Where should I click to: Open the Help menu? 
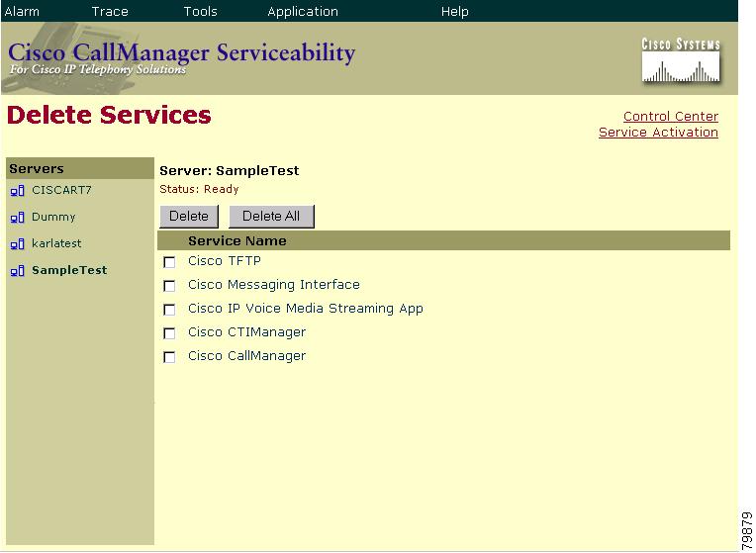click(454, 11)
